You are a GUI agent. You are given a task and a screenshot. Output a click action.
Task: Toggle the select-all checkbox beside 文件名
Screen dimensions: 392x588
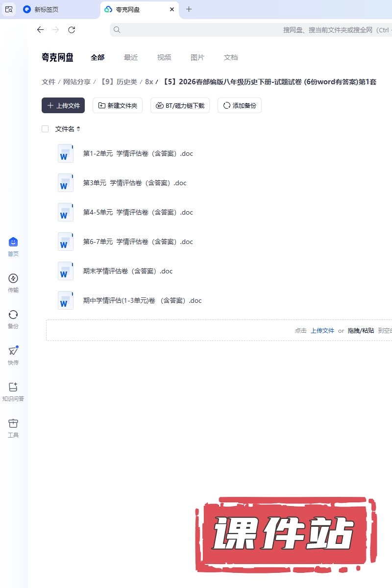45,129
